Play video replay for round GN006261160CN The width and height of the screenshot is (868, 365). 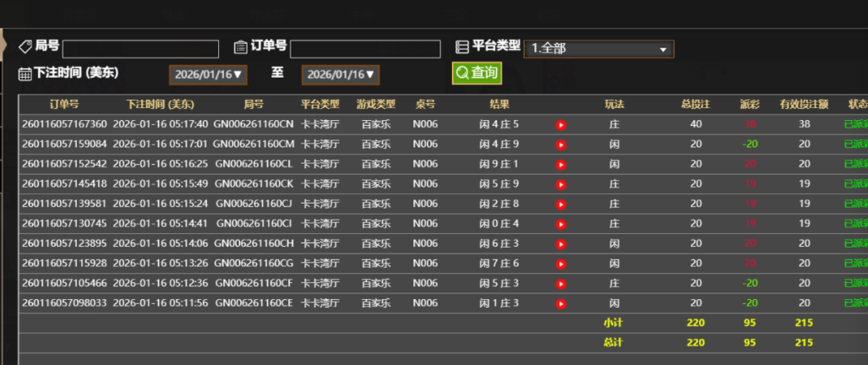point(560,125)
